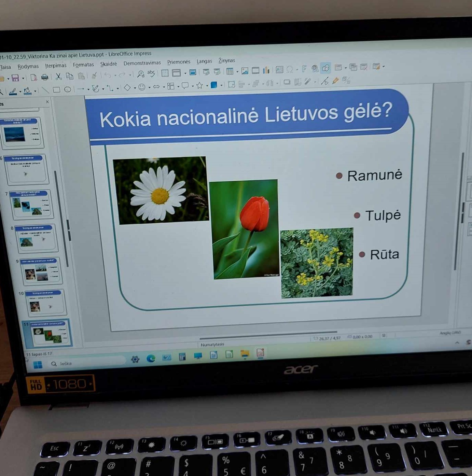472x476 pixels.
Task: Select the Flowchart shapes tool
Action: click(x=171, y=86)
